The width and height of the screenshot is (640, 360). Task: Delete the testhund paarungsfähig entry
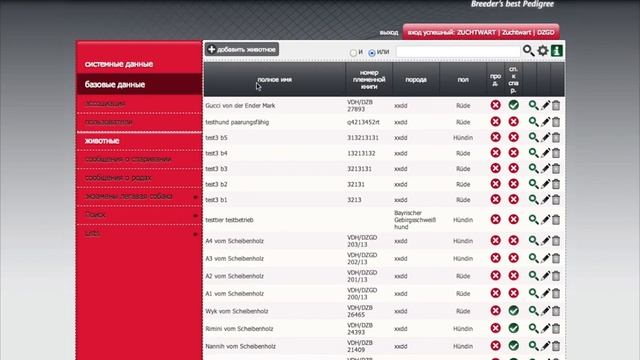click(556, 122)
